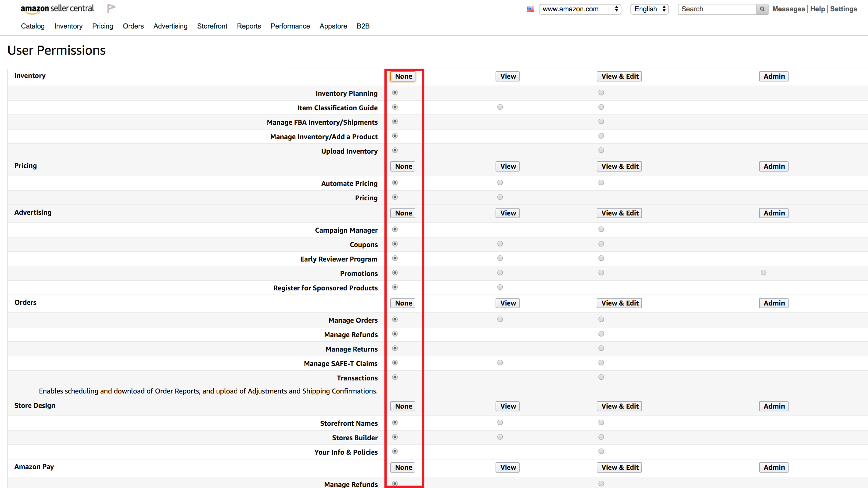This screenshot has height=488, width=868.
Task: Click the Store Design section label
Action: click(x=35, y=406)
